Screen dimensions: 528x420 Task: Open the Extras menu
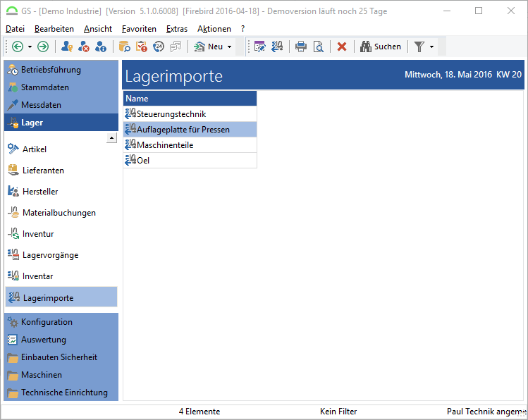177,29
